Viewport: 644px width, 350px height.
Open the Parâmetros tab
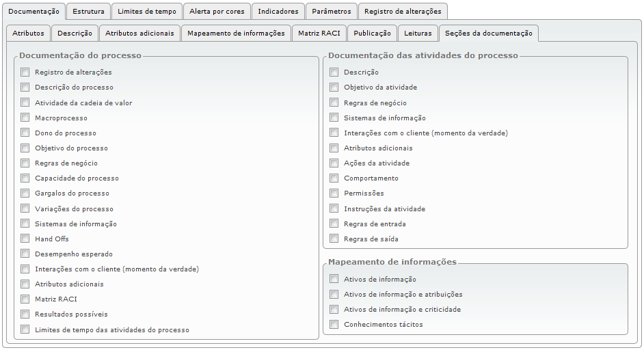tap(332, 12)
